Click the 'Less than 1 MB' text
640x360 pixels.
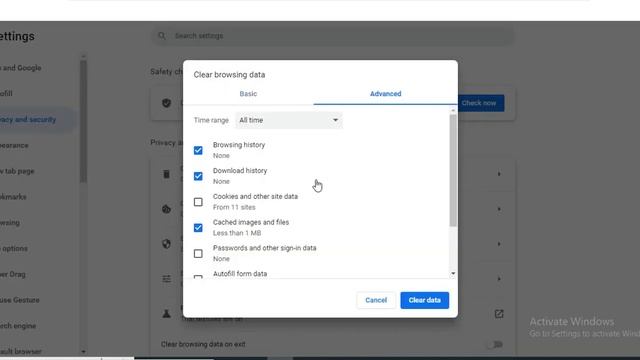click(x=237, y=233)
